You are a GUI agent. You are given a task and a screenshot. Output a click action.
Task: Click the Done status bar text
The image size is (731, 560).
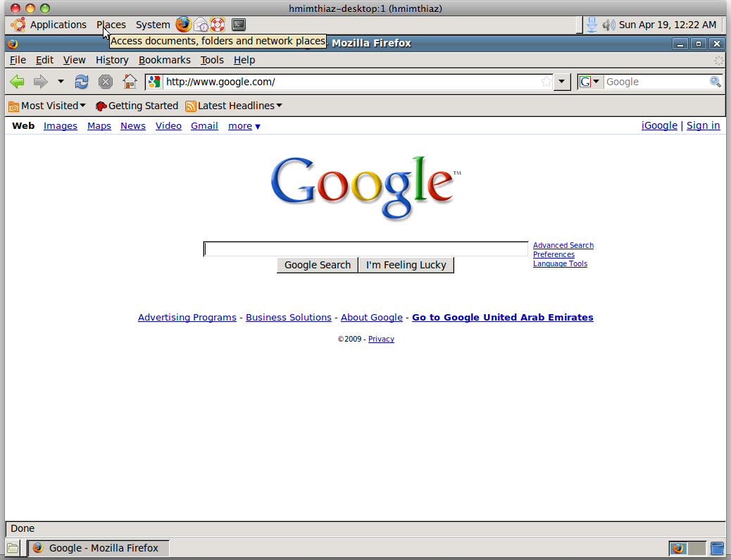23,529
